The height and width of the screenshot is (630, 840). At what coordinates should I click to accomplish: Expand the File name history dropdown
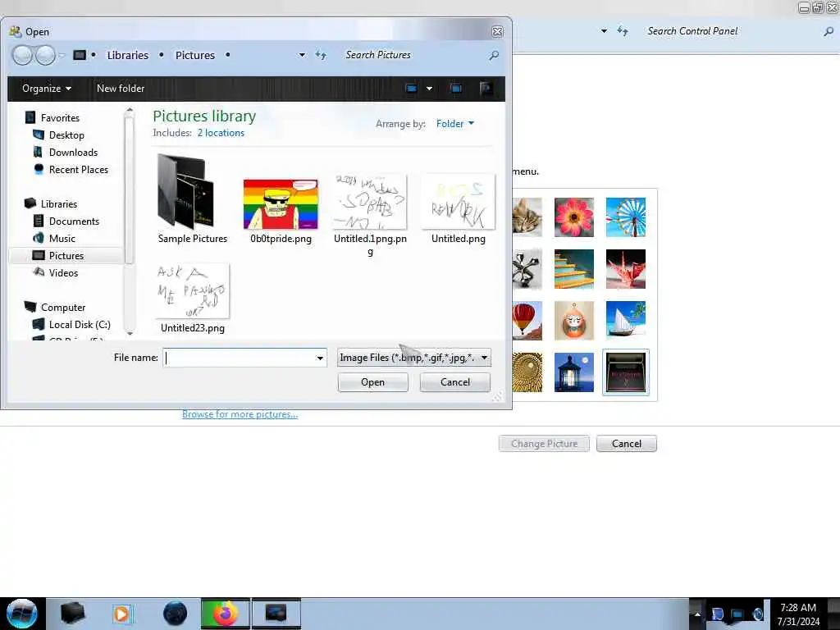coord(320,358)
